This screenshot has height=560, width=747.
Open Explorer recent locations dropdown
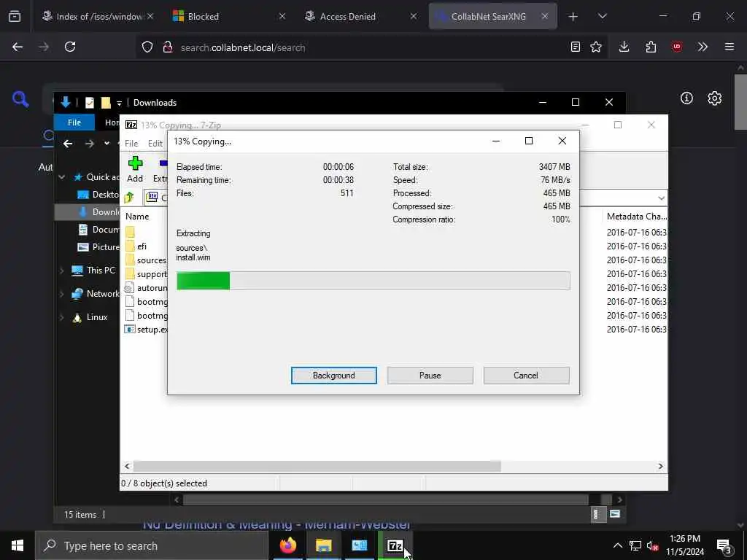coord(107,144)
